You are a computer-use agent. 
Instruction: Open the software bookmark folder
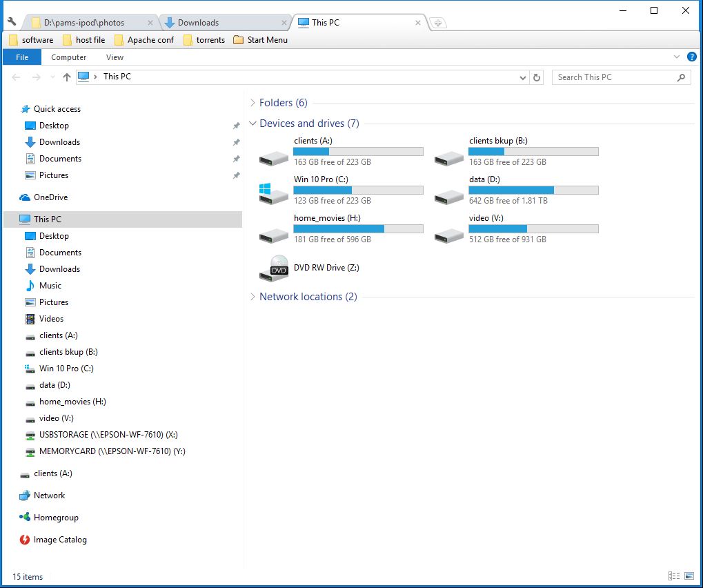pos(31,40)
